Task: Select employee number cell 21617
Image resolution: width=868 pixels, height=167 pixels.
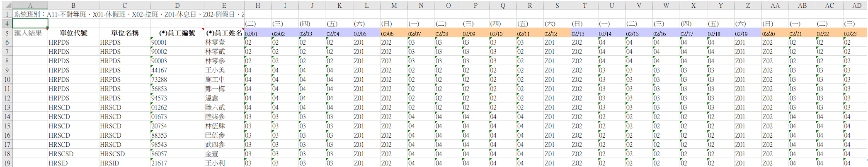Action: click(x=177, y=163)
